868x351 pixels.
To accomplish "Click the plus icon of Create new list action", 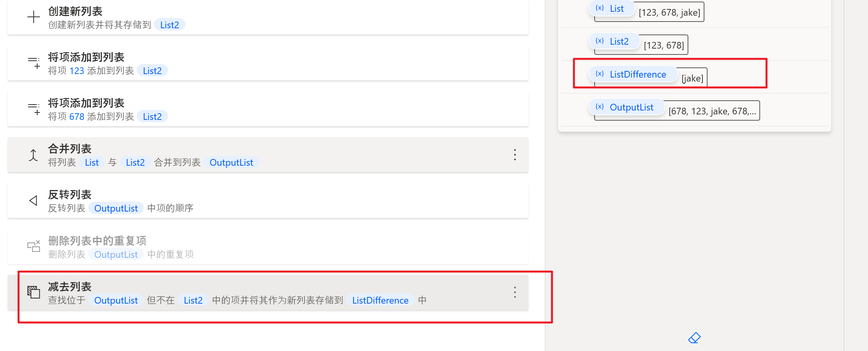I will point(34,17).
